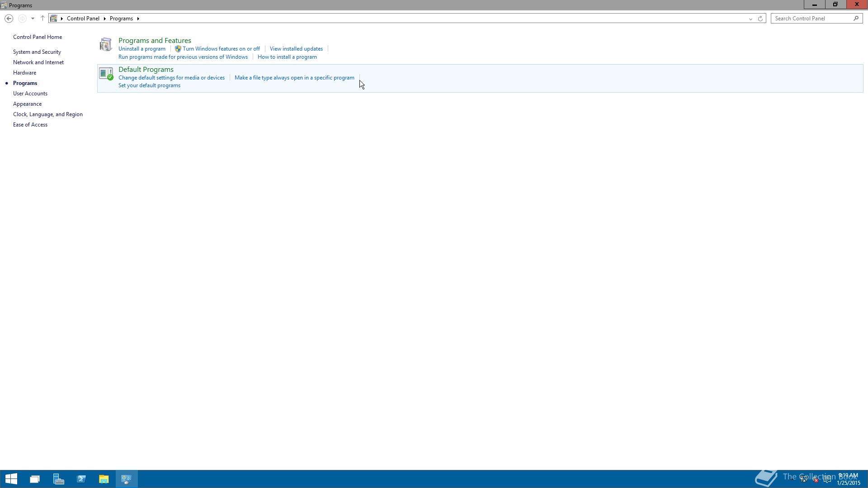Image resolution: width=868 pixels, height=488 pixels.
Task: Click View installed updates
Action: pos(296,49)
